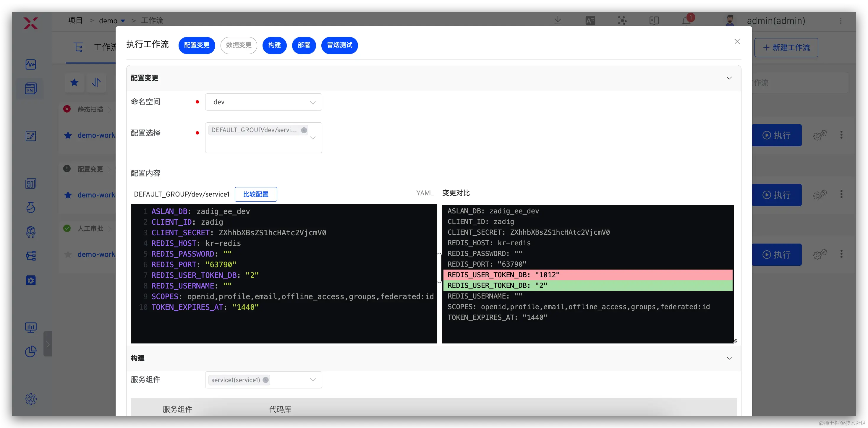The height and width of the screenshot is (428, 868).
Task: Click the 比较配置 button
Action: [x=255, y=194]
